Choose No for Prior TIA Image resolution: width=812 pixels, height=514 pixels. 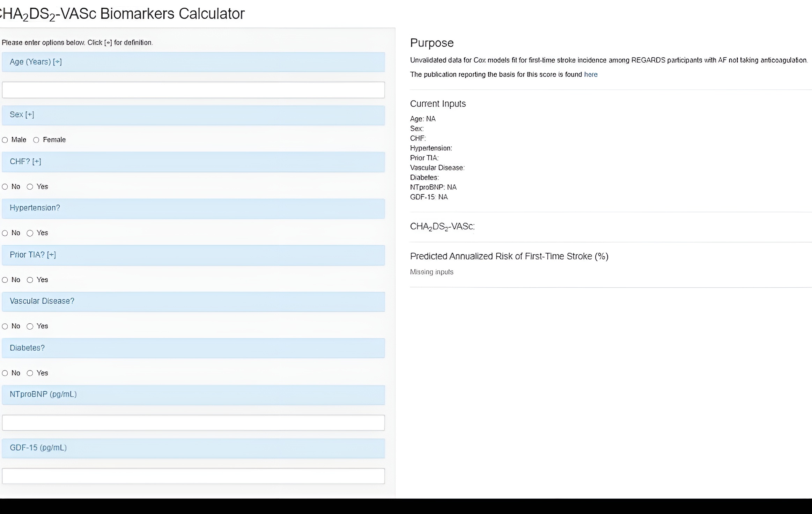click(x=5, y=280)
